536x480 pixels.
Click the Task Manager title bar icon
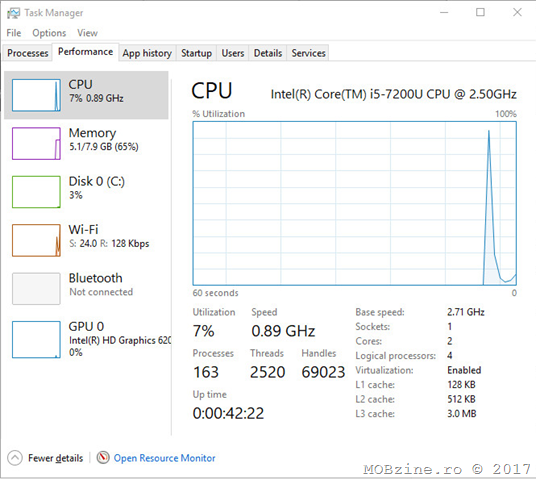coord(13,13)
